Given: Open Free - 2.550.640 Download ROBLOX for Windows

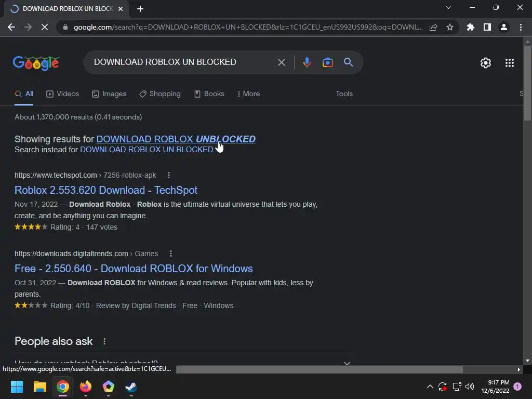Looking at the screenshot, I should (x=134, y=269).
